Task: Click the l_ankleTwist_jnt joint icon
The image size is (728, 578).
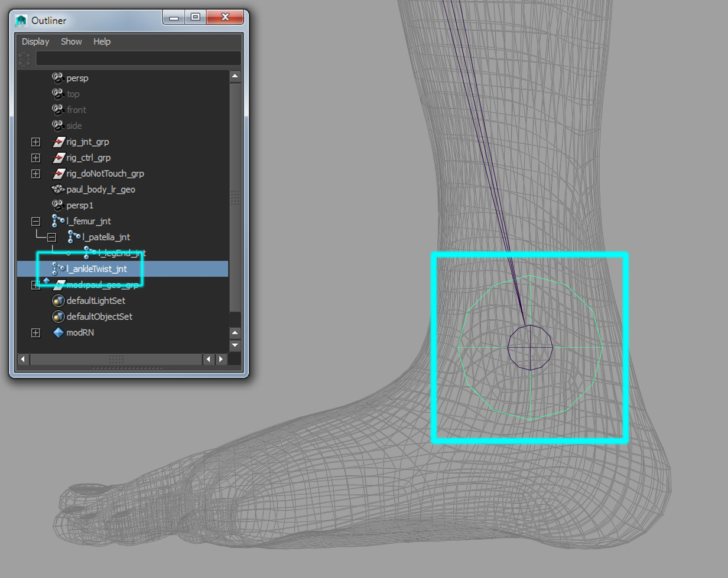Action: coord(58,269)
